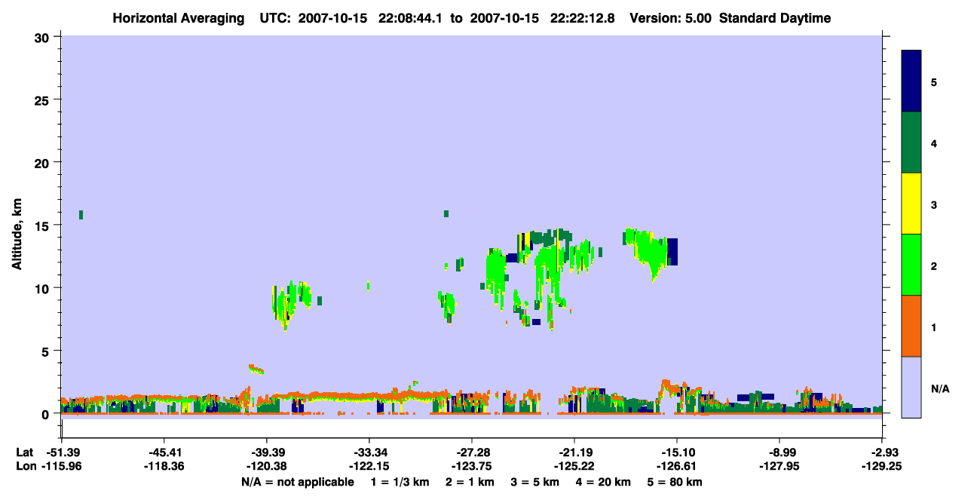
Task: Click the y-axis tick label 5
Action: click(47, 351)
